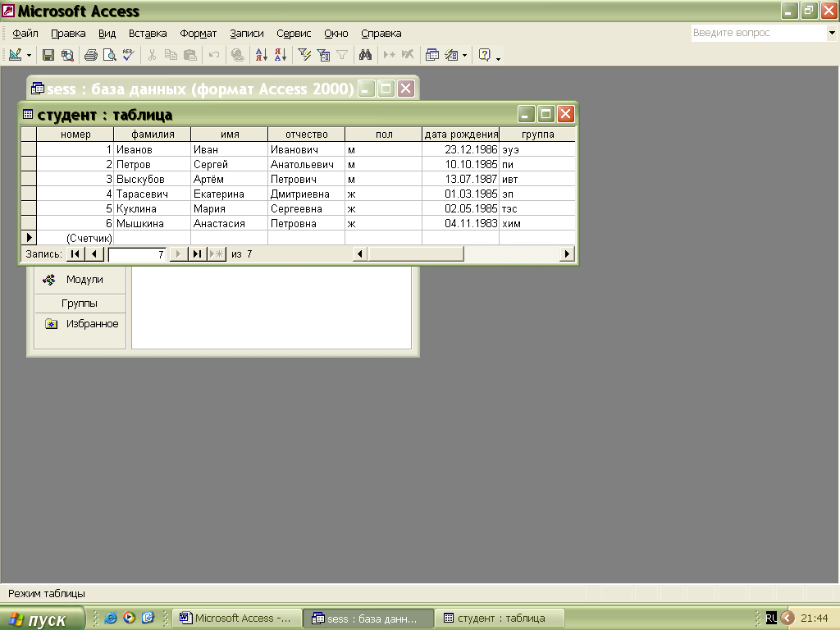Click the Apply Filter funnel icon
Image resolution: width=840 pixels, height=630 pixels.
pyautogui.click(x=342, y=55)
